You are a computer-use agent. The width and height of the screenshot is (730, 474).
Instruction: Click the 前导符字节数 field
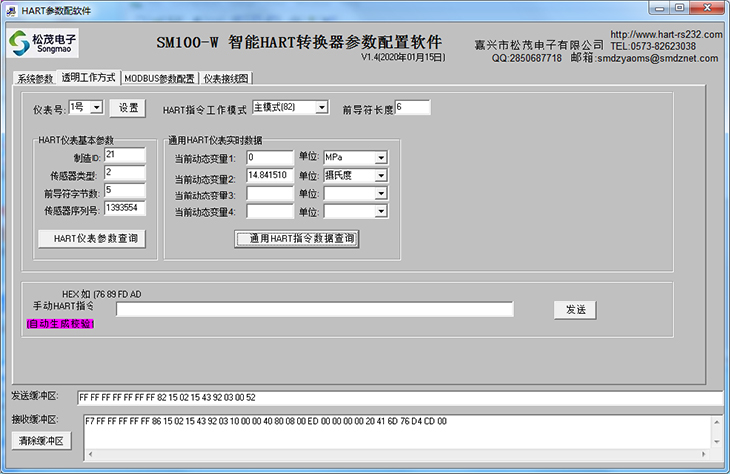point(125,190)
